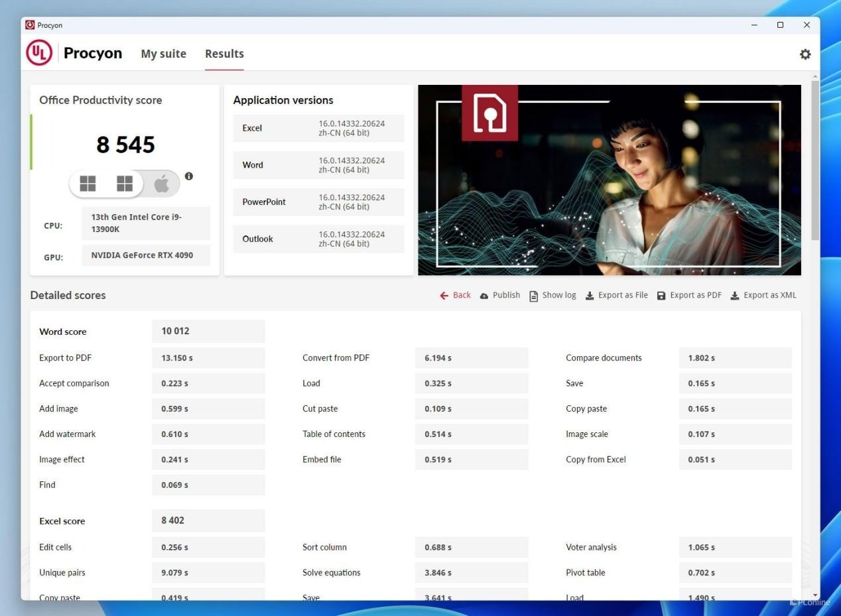
Task: Open settings with the gear icon
Action: 805,54
